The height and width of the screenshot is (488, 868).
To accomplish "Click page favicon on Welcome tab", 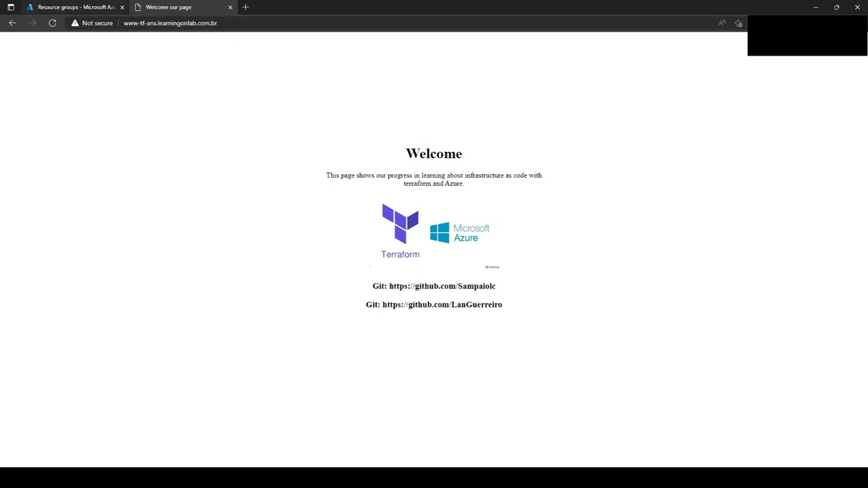I will [138, 7].
